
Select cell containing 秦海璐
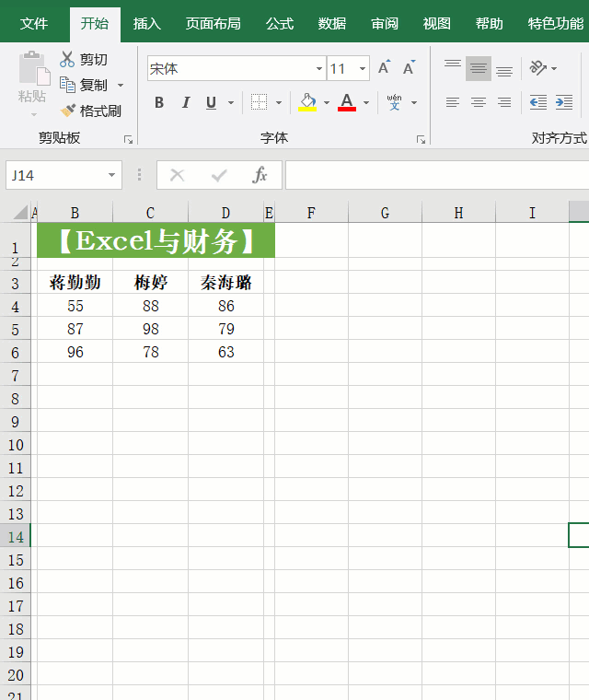point(225,283)
